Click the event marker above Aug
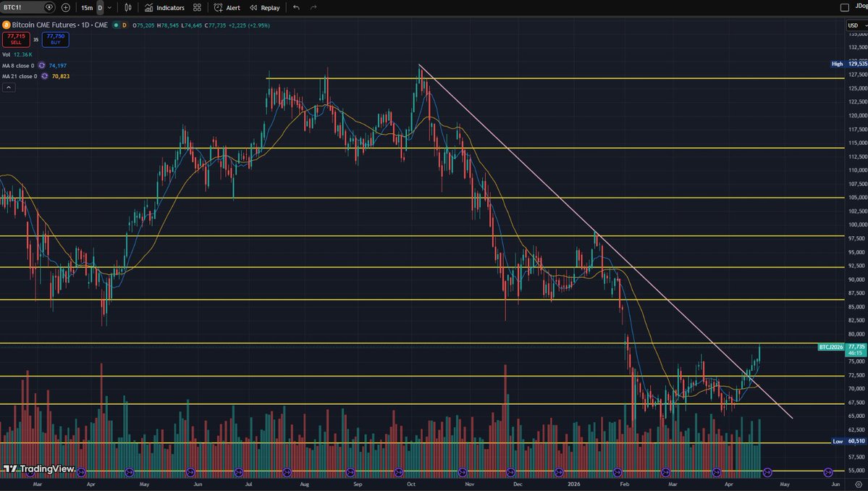Screen dimensions: 868x491 coord(287,472)
